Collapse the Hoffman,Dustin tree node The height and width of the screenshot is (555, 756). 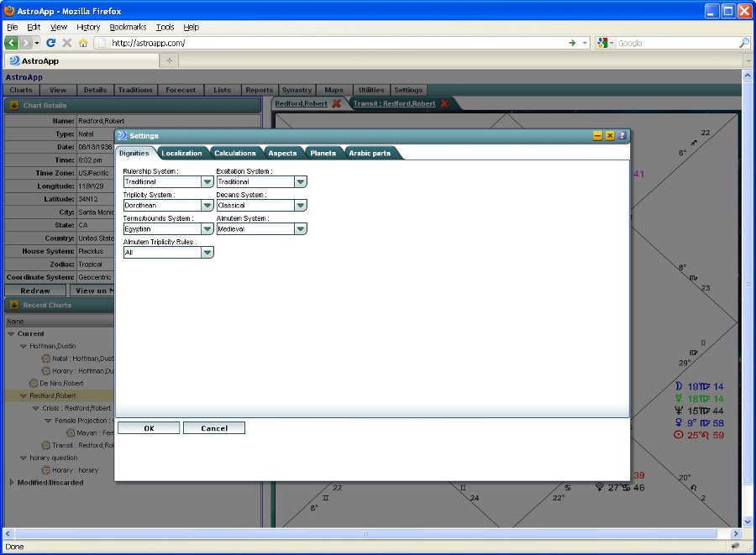(23, 346)
